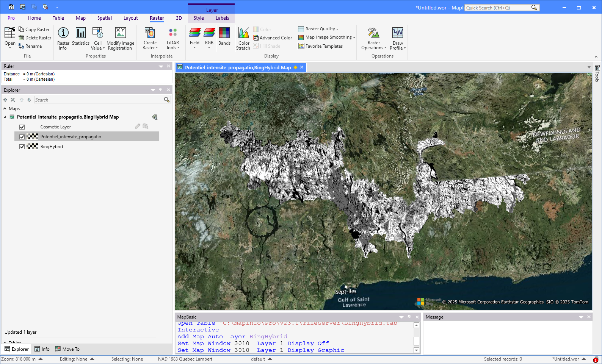
Task: Switch to the Spatial ribbon tab
Action: point(104,18)
